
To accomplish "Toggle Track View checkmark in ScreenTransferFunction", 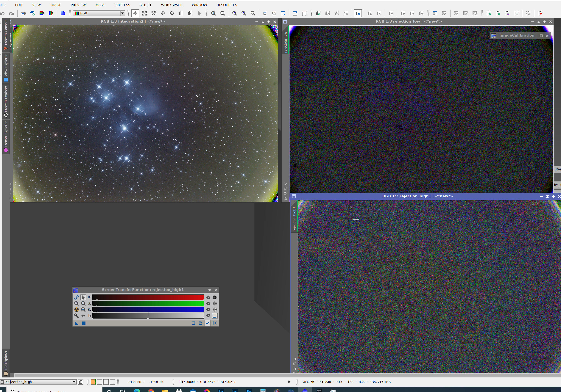I will point(208,323).
